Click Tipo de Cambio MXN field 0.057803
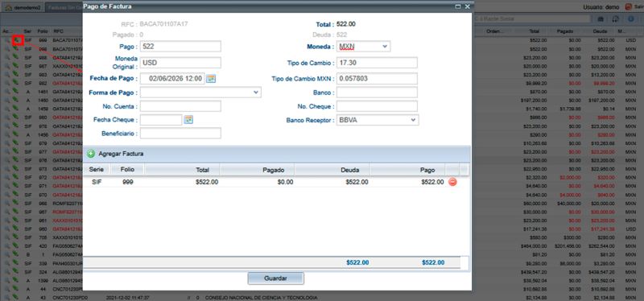The width and height of the screenshot is (644, 301). (377, 78)
